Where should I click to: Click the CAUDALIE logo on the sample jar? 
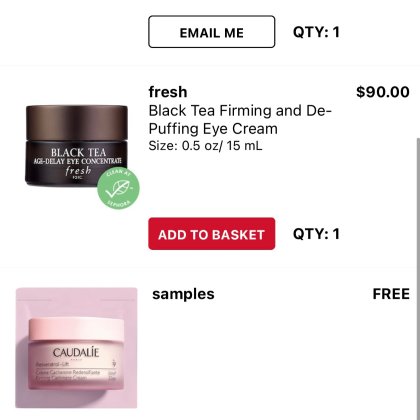pos(76,352)
